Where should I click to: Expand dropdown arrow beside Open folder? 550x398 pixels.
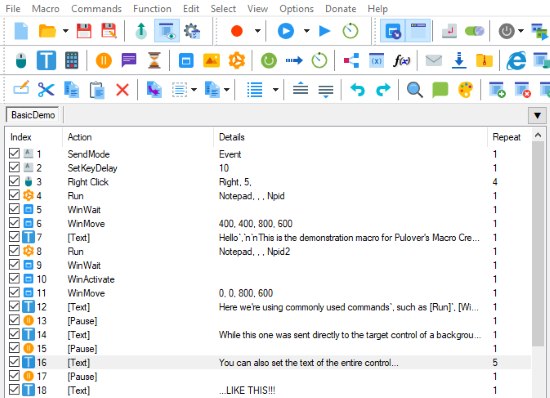coord(66,31)
